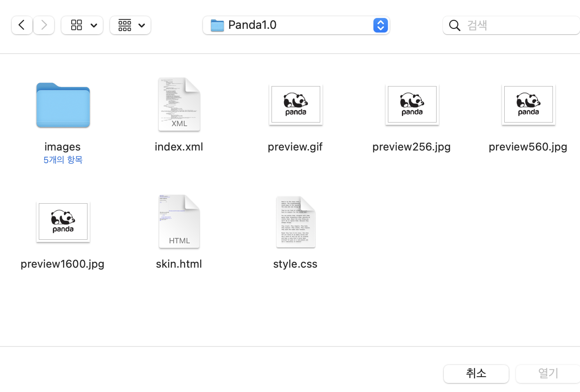Click the preview.gif file name
The image size is (580, 392).
pos(295,147)
